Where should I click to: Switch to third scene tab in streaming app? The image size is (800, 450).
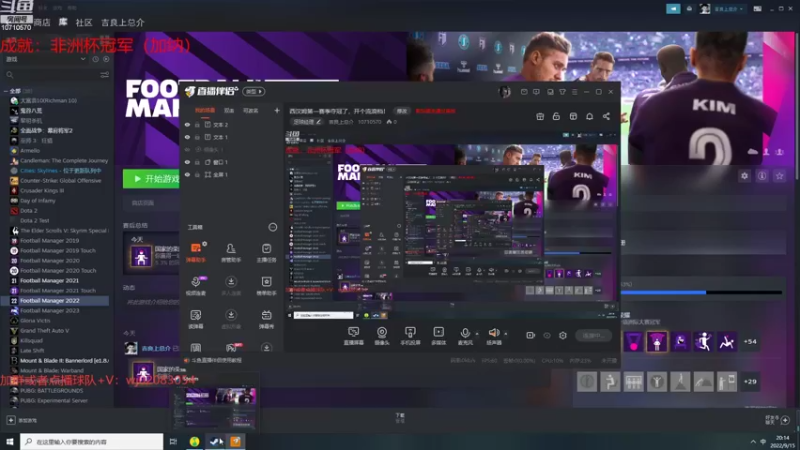coord(251,110)
